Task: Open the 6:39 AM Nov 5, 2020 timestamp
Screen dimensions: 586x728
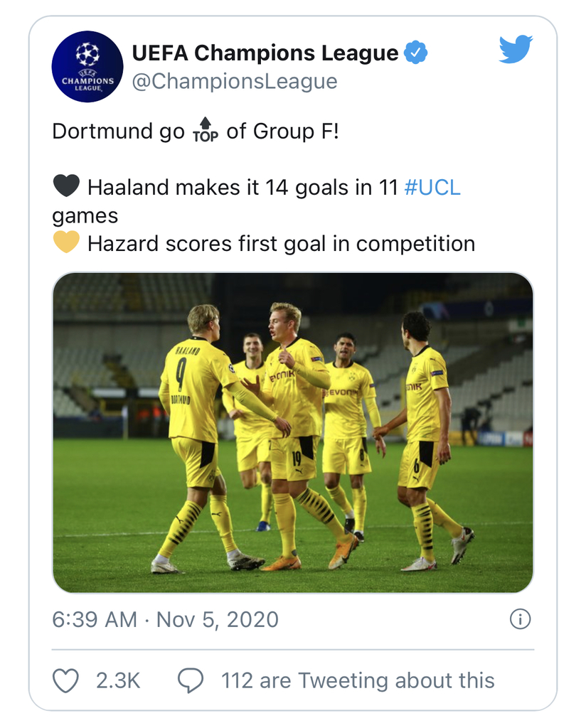Action: pyautogui.click(x=165, y=619)
